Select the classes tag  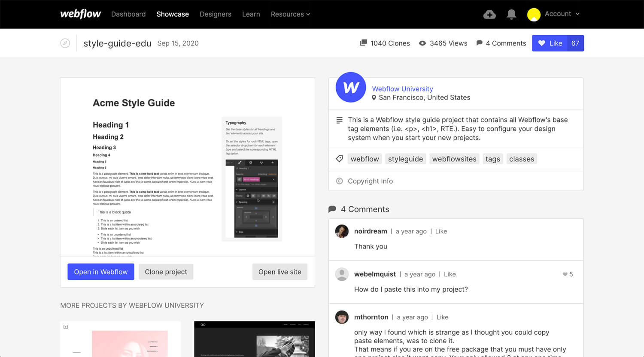click(522, 159)
